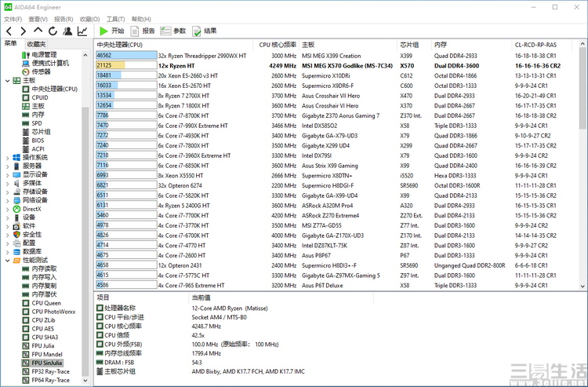Screen dimensions: 588x387
Task: Expand the 操作系统 tree node
Action: 7,158
